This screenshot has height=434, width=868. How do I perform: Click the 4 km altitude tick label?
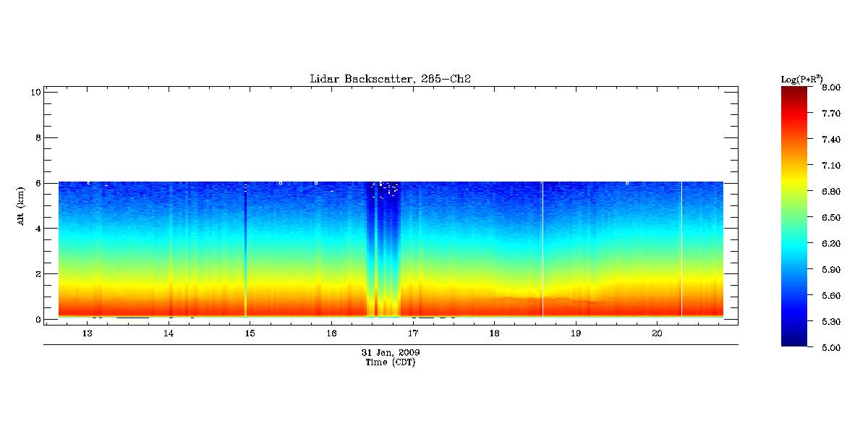coord(36,229)
